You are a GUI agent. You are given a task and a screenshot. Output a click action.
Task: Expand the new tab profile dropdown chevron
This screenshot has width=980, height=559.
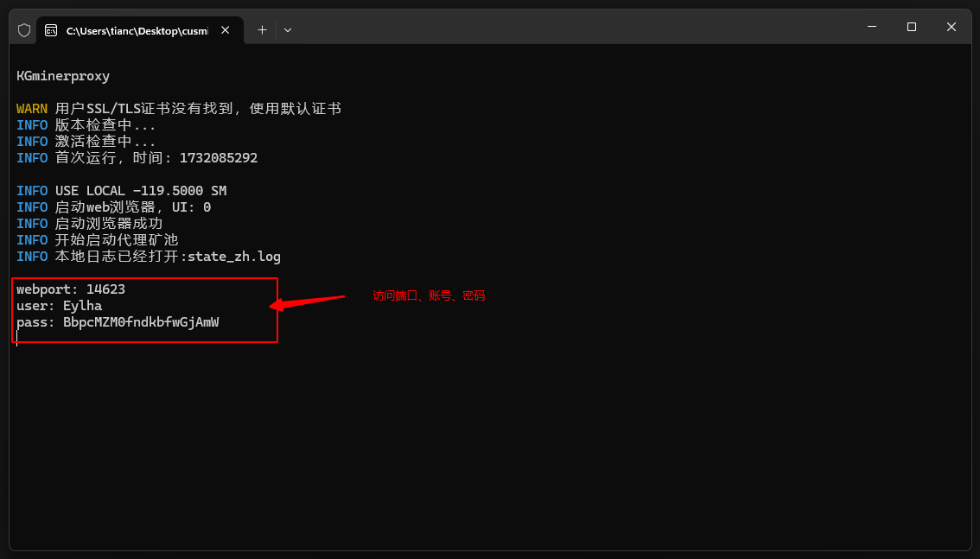coord(288,30)
